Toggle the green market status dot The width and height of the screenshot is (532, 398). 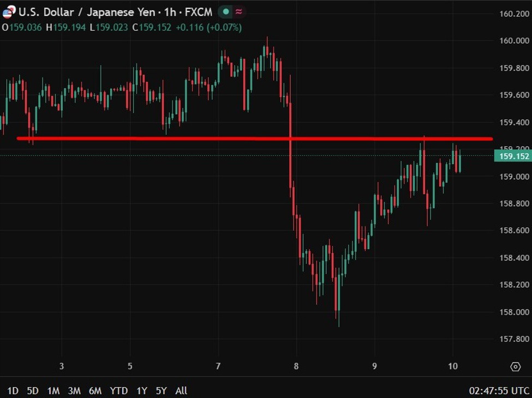pyautogui.click(x=225, y=11)
